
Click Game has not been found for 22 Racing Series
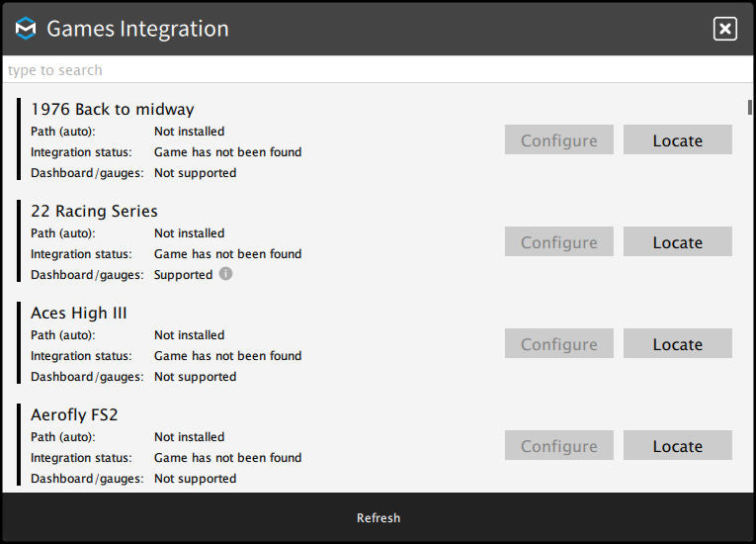click(x=227, y=254)
